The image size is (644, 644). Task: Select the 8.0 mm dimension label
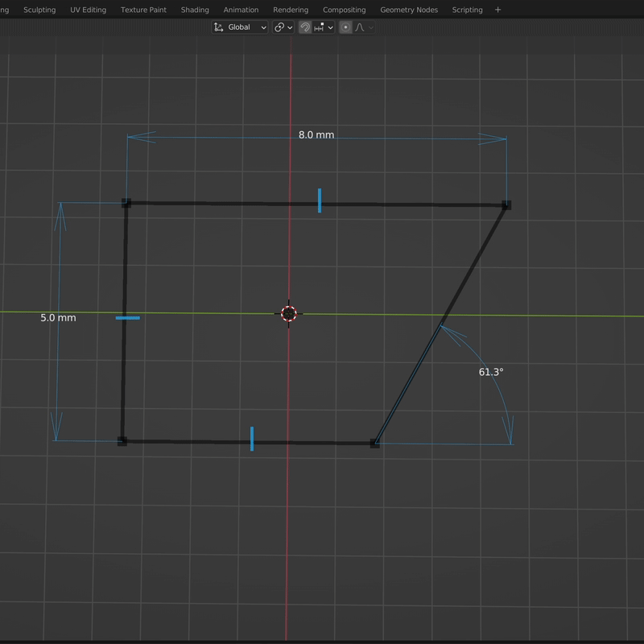(316, 135)
